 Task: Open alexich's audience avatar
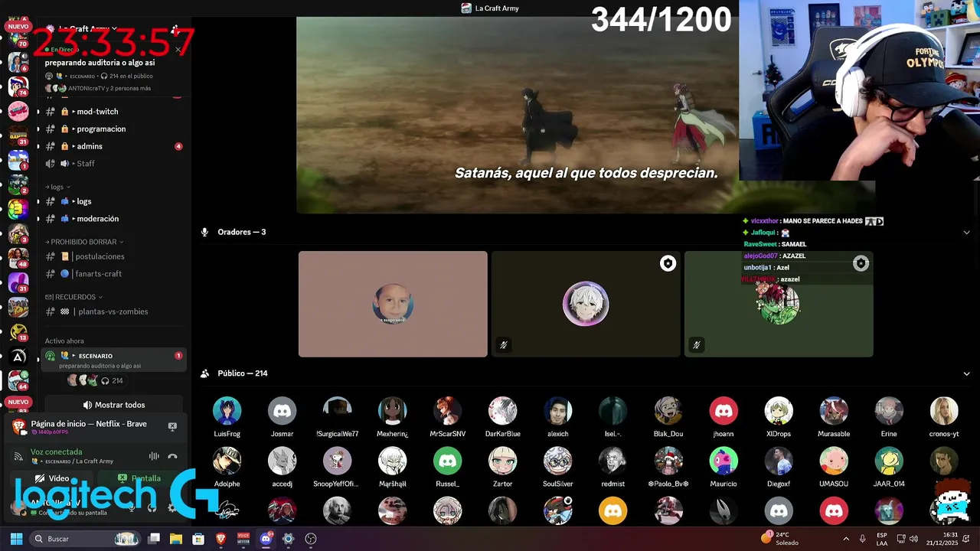(x=557, y=411)
